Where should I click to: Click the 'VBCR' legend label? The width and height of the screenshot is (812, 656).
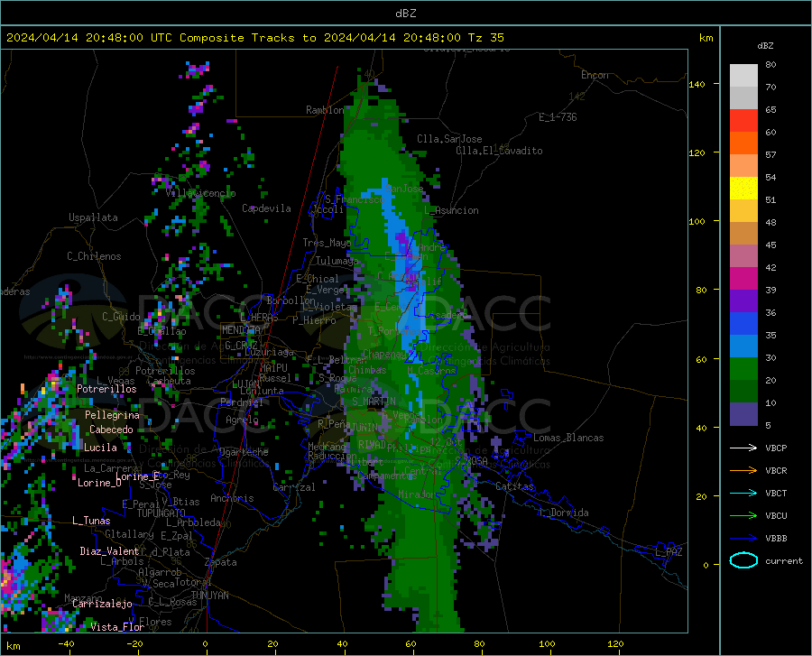[x=776, y=471]
